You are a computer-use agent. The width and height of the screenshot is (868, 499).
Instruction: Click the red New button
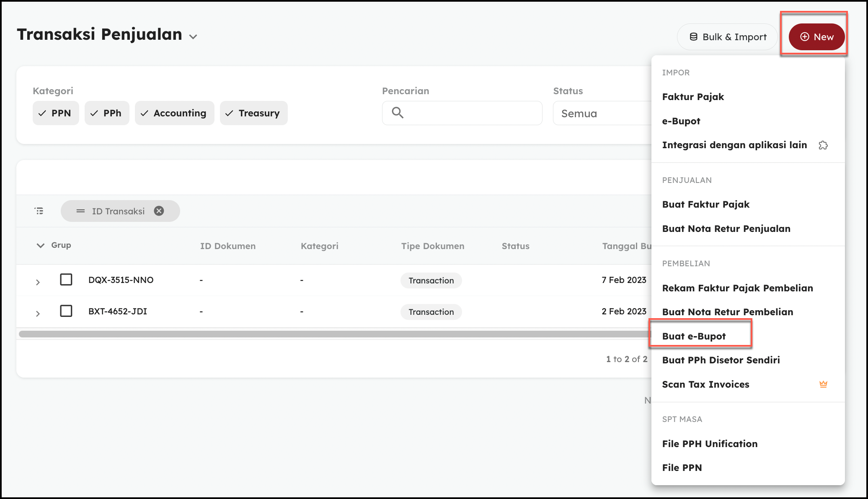coord(816,37)
